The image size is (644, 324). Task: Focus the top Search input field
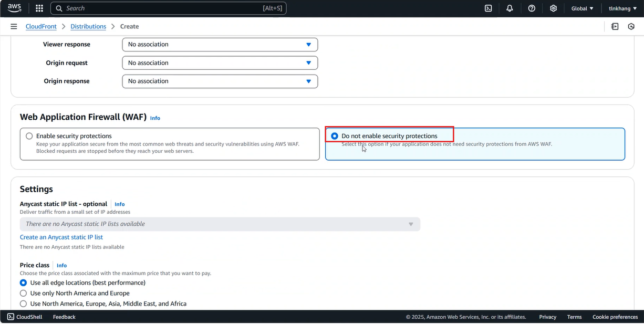pyautogui.click(x=168, y=8)
